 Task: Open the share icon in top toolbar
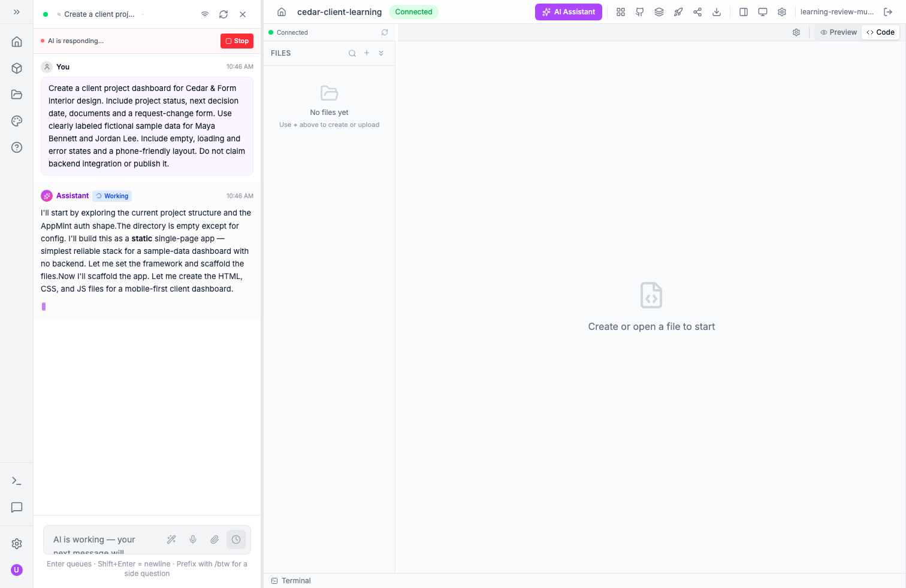697,12
